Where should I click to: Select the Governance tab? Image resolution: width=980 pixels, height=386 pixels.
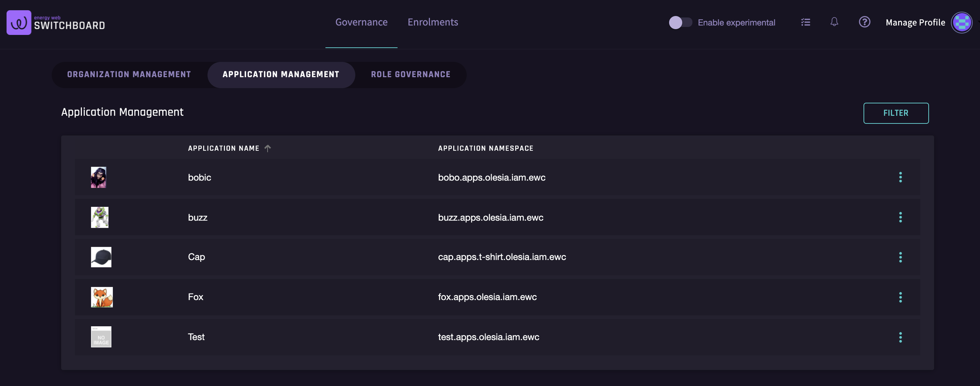(x=361, y=22)
